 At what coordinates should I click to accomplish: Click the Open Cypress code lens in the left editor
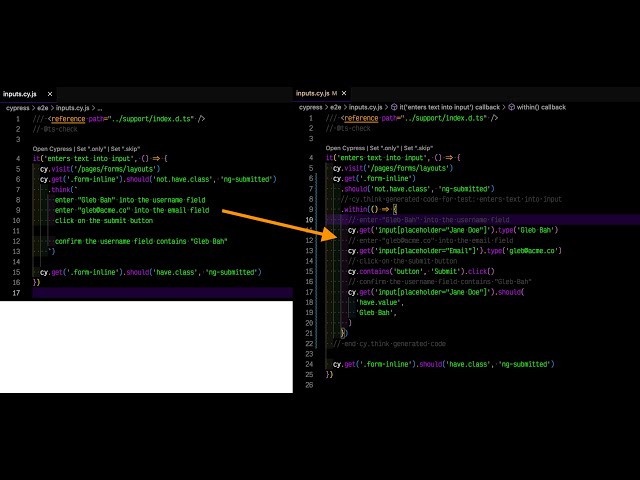(52, 149)
